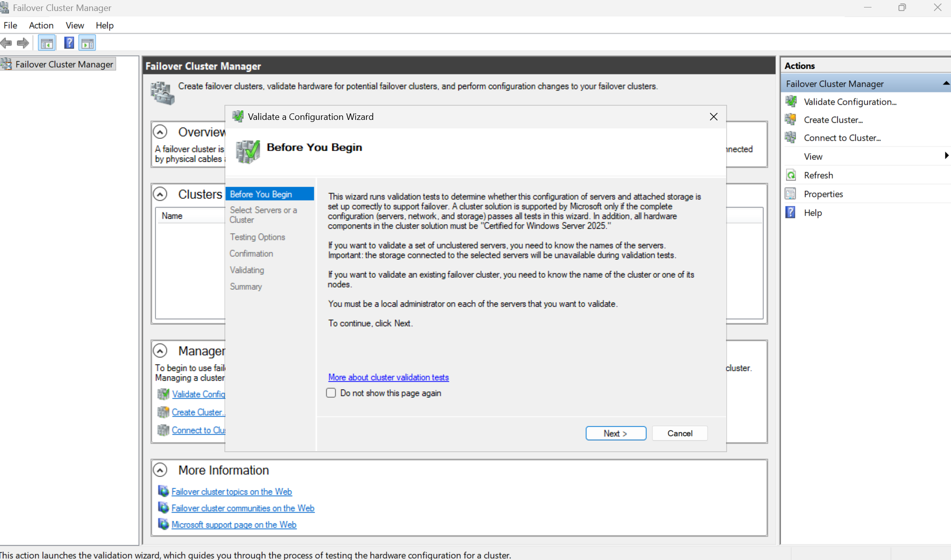Enable 'Do not show this page again' checkbox
The image size is (951, 560).
331,393
